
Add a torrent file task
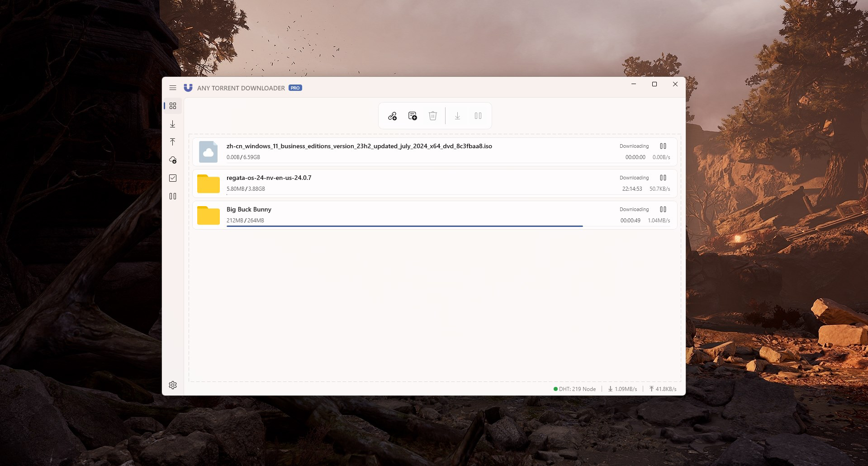coord(413,116)
